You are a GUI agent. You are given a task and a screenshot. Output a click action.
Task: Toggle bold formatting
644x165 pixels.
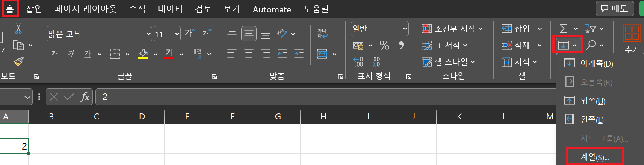pyautogui.click(x=54, y=54)
